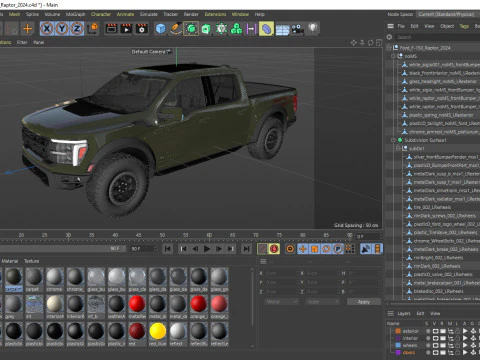Toggle Rotation keyframe recording icon
The height and width of the screenshot is (360, 480).
pyautogui.click(x=326, y=249)
